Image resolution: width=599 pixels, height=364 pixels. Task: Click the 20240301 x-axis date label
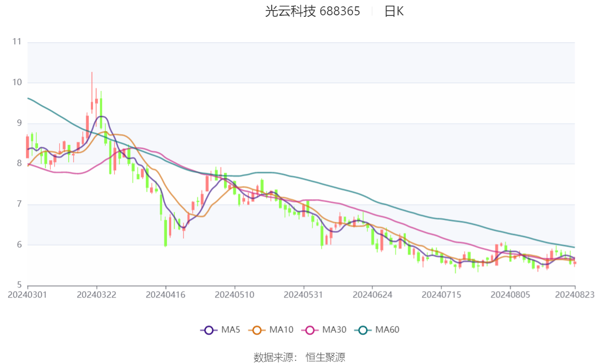(x=27, y=295)
